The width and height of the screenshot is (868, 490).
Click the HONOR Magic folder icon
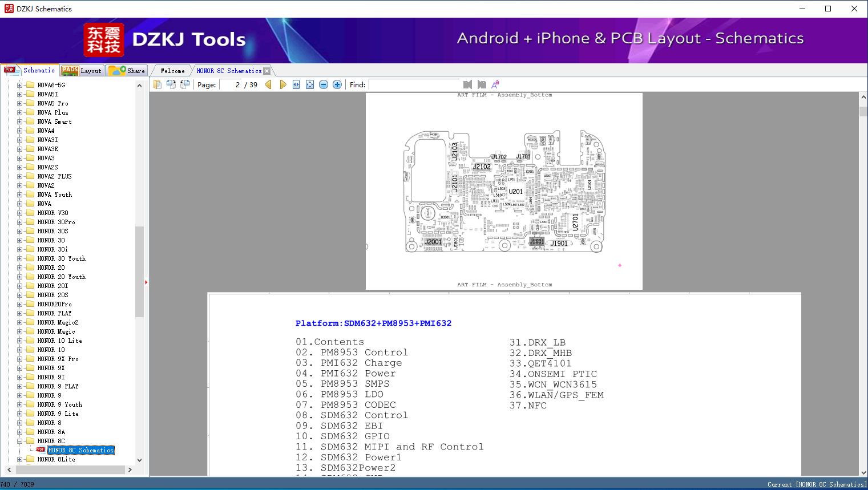tap(30, 331)
